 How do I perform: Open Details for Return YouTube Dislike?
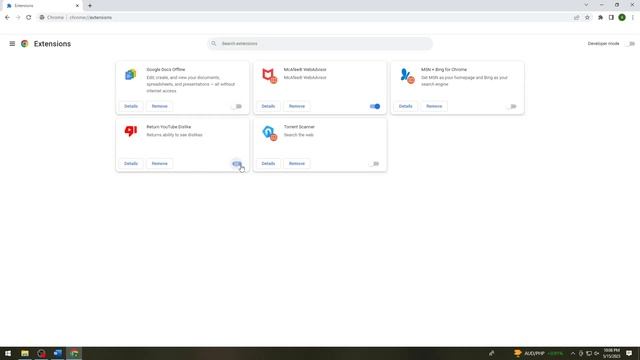coord(131,163)
